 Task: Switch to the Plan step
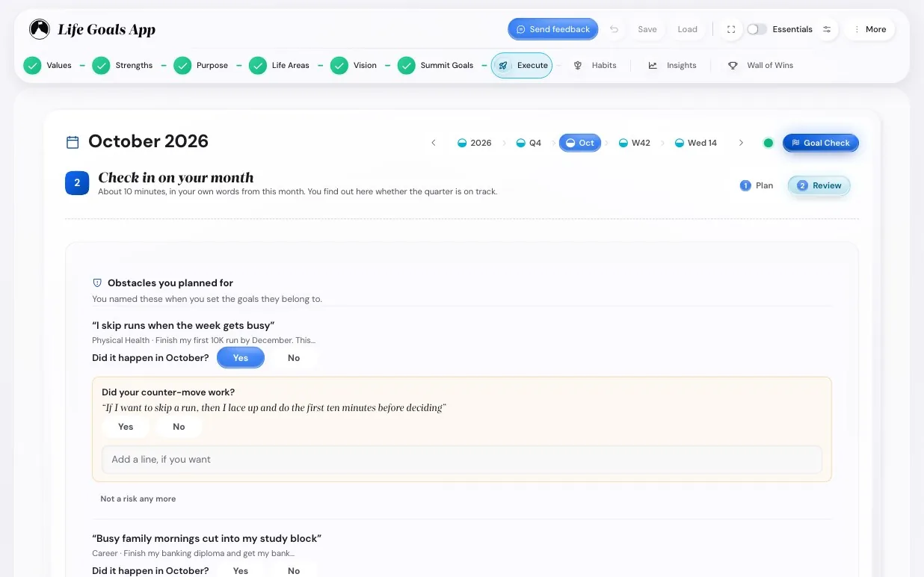coord(756,185)
